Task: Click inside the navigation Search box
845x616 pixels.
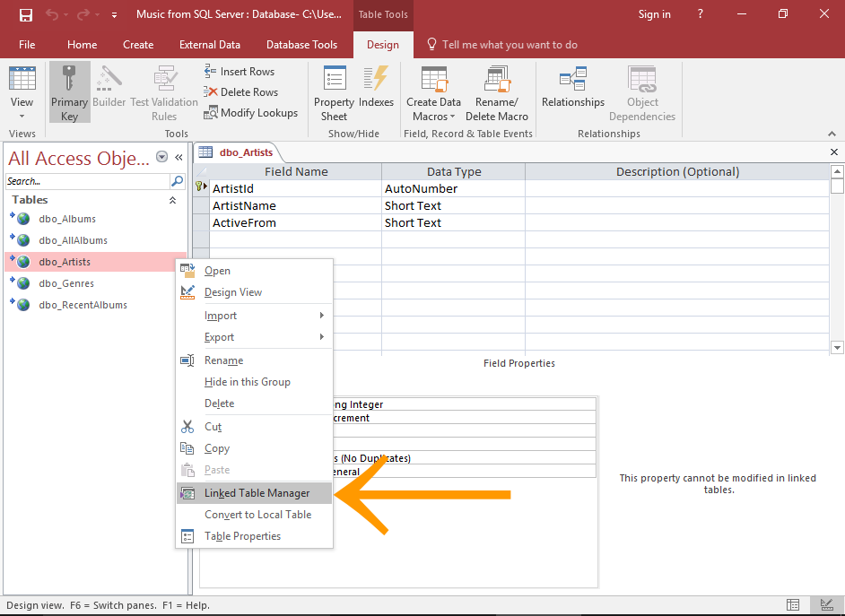Action: tap(85, 180)
